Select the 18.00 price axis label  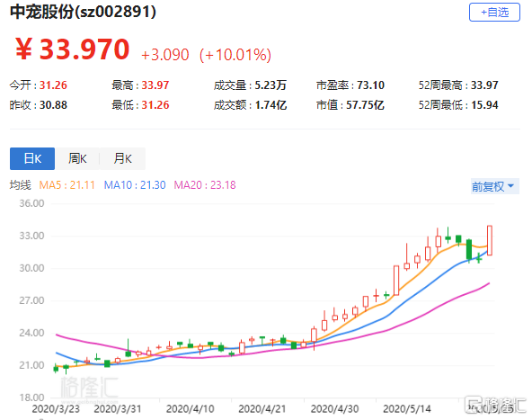(31, 398)
